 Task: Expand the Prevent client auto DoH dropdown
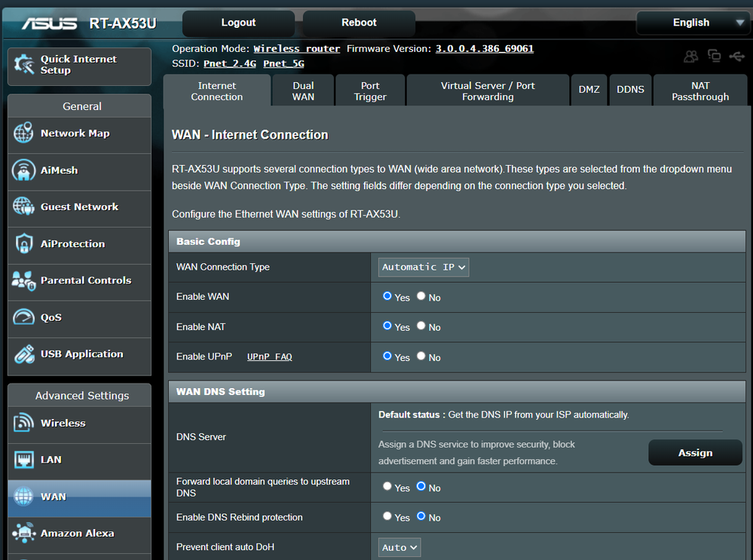(x=399, y=547)
